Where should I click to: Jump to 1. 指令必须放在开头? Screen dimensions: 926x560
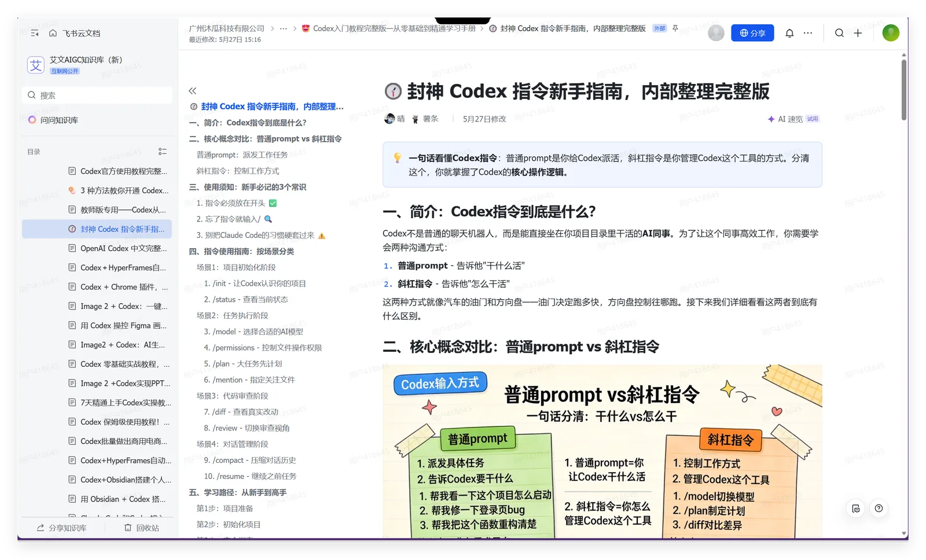coord(236,203)
